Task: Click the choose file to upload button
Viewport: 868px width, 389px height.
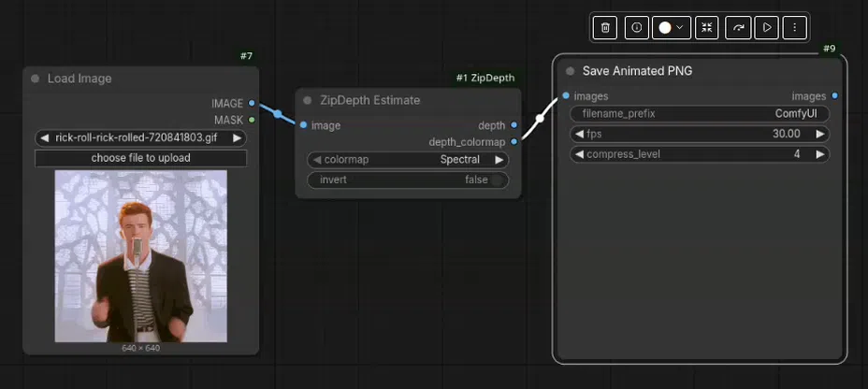Action: (x=140, y=158)
